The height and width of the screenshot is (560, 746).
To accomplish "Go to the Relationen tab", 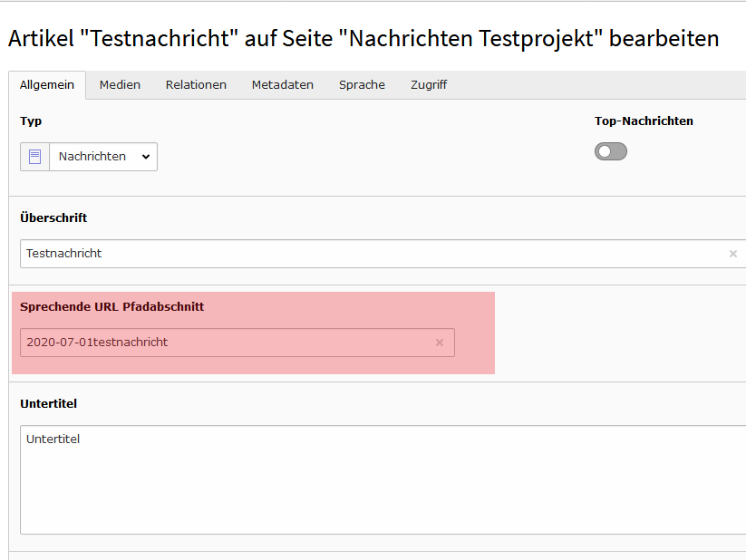I will click(196, 85).
